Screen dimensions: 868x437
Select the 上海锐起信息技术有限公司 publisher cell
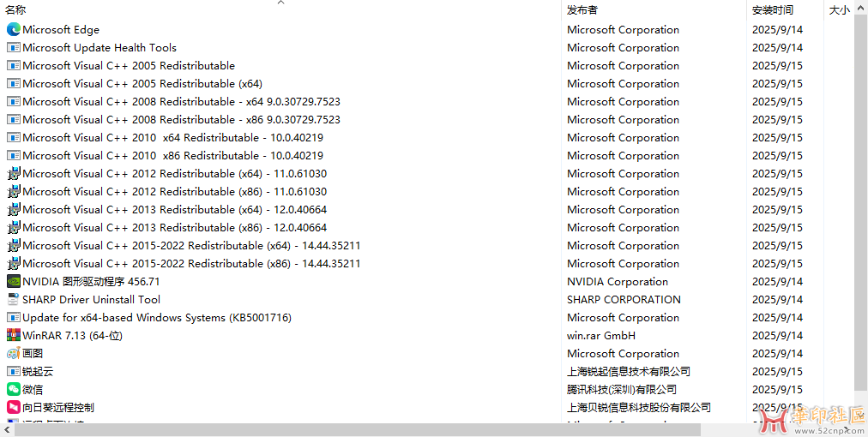(629, 371)
